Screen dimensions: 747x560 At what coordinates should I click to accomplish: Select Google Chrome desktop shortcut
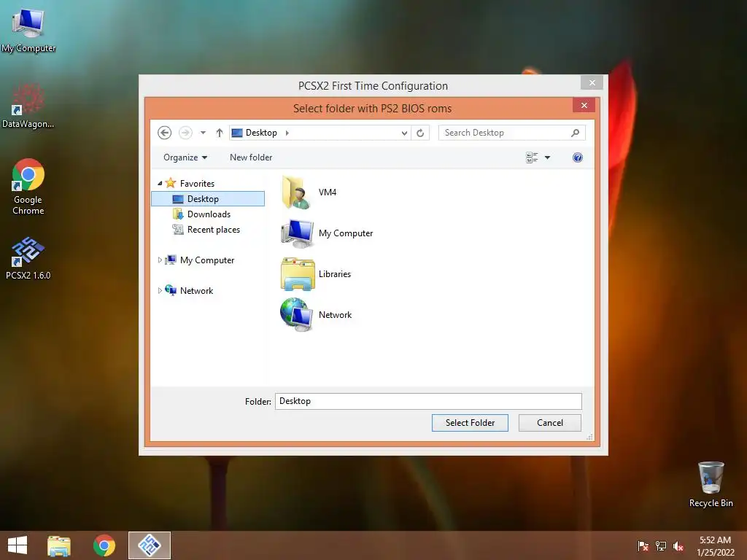[x=28, y=187]
